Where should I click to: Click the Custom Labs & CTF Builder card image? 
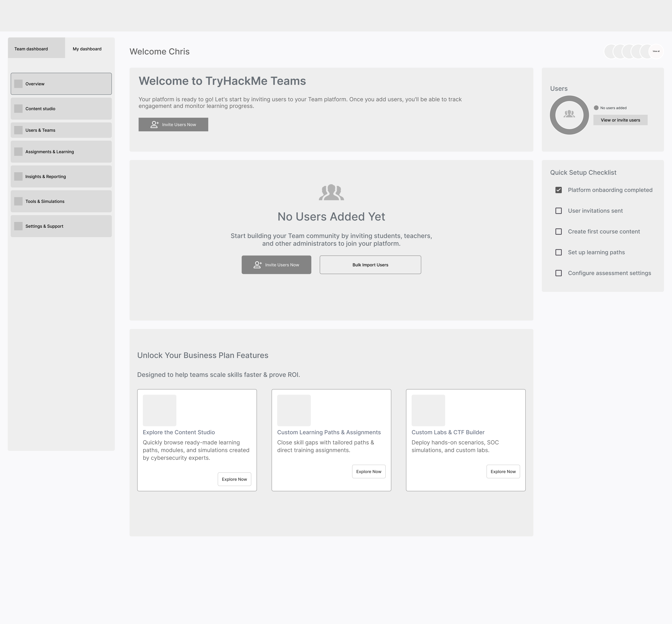[428, 410]
